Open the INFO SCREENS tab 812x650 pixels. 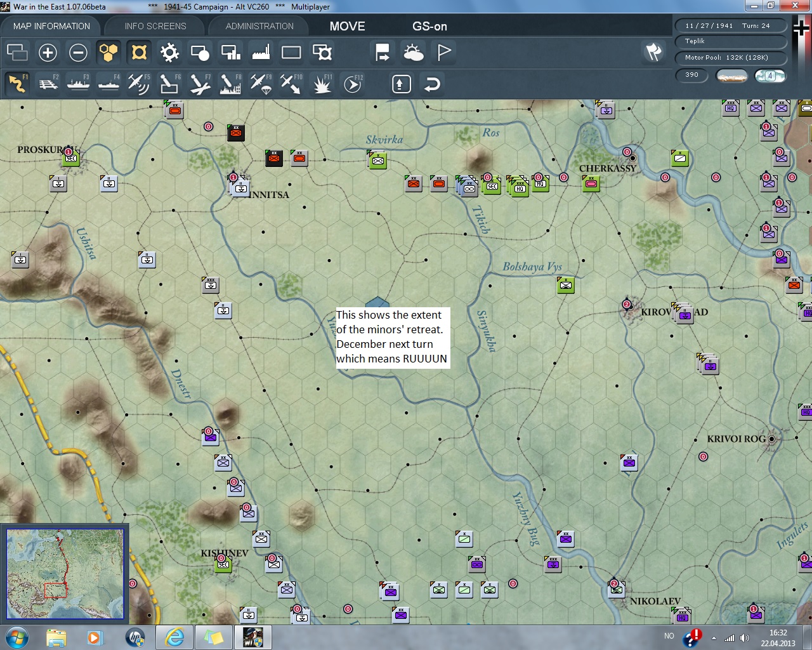pyautogui.click(x=155, y=26)
